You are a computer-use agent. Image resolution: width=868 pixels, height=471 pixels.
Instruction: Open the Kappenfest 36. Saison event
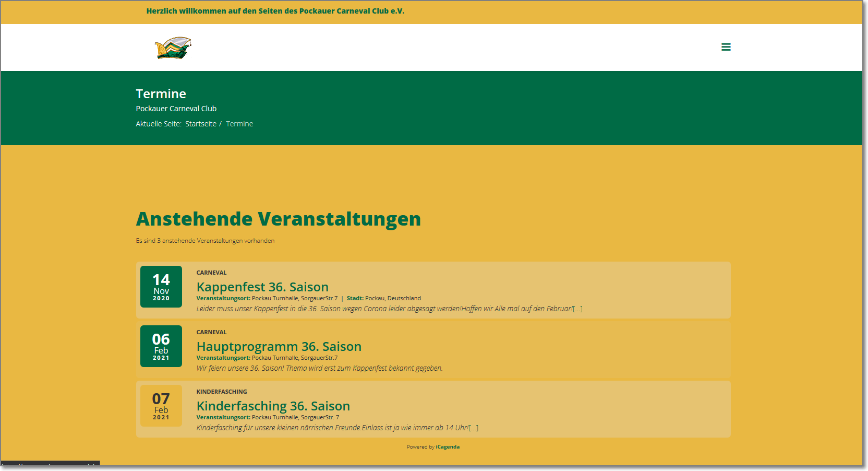tap(262, 287)
